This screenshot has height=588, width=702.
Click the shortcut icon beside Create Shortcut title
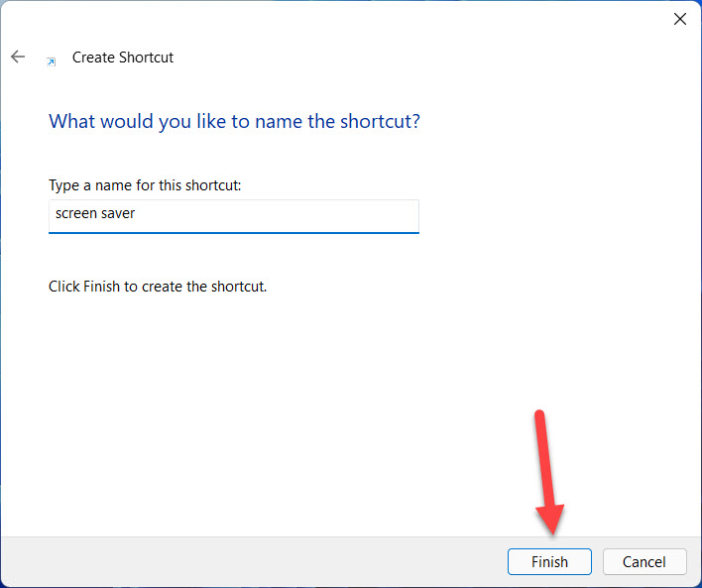tap(52, 61)
